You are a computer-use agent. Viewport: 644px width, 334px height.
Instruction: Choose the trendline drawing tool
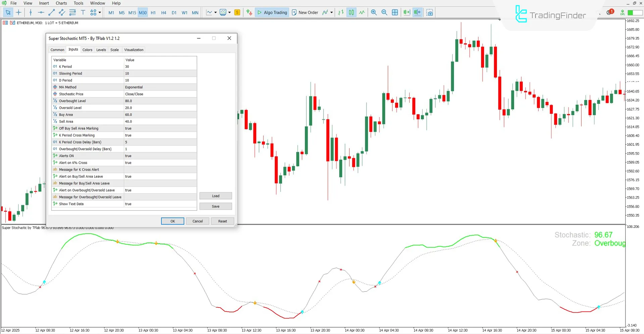point(51,12)
